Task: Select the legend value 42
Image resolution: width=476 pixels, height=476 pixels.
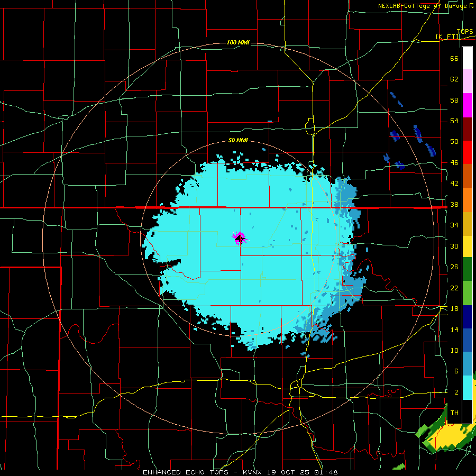Action: [x=454, y=184]
